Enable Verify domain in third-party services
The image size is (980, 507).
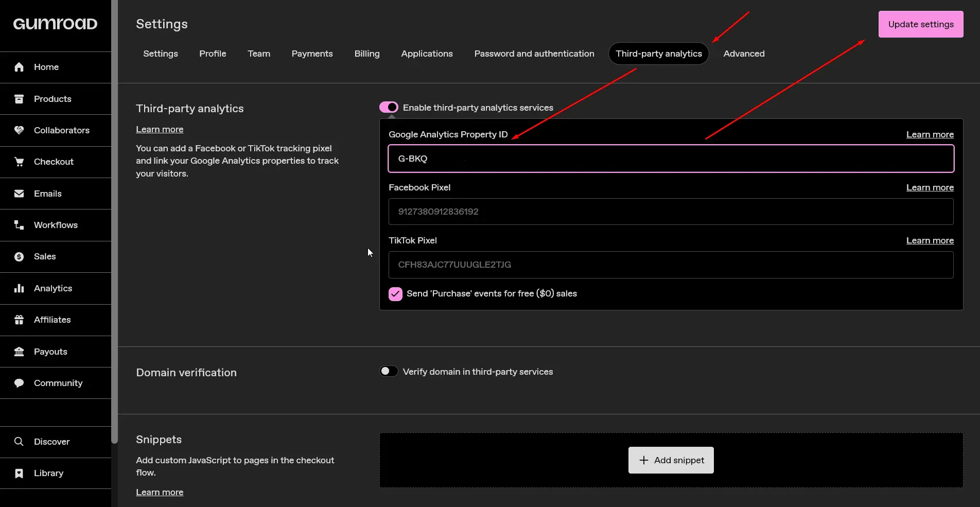tap(389, 371)
